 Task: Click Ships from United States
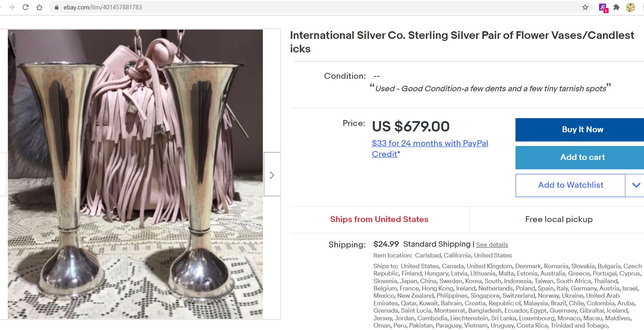point(379,219)
